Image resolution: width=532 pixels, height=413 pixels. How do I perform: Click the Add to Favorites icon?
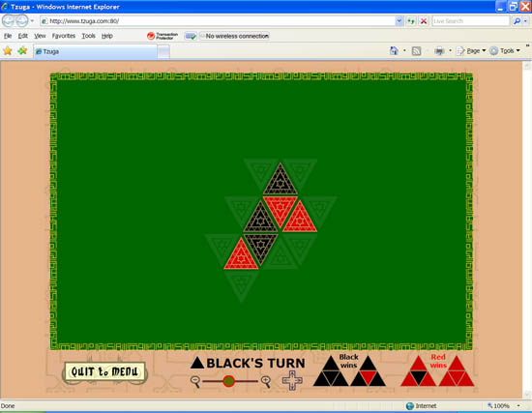pyautogui.click(x=23, y=51)
